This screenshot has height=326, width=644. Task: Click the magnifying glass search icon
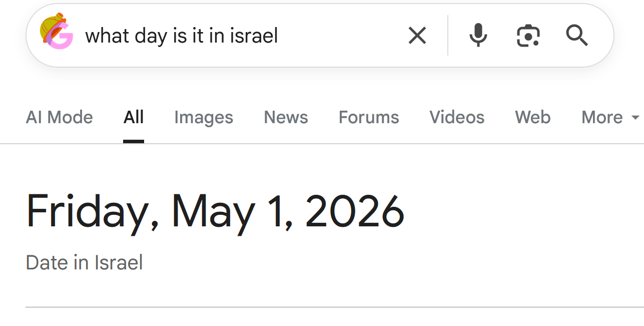click(577, 36)
